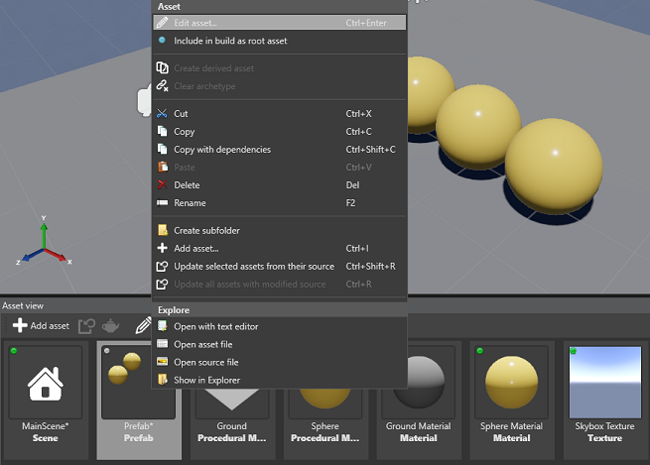Select Include in build as root asset
The width and height of the screenshot is (650, 465).
tap(230, 41)
